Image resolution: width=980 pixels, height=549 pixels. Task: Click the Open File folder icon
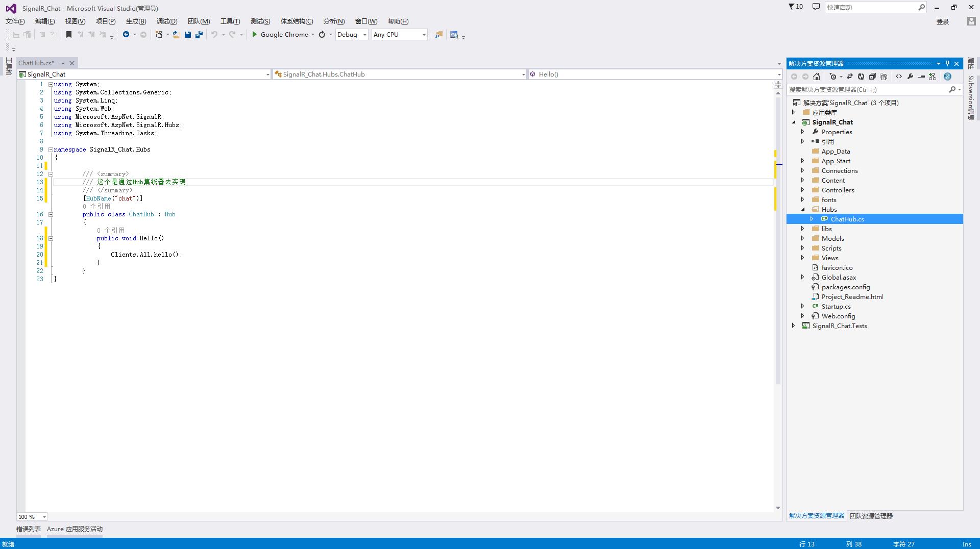(176, 35)
